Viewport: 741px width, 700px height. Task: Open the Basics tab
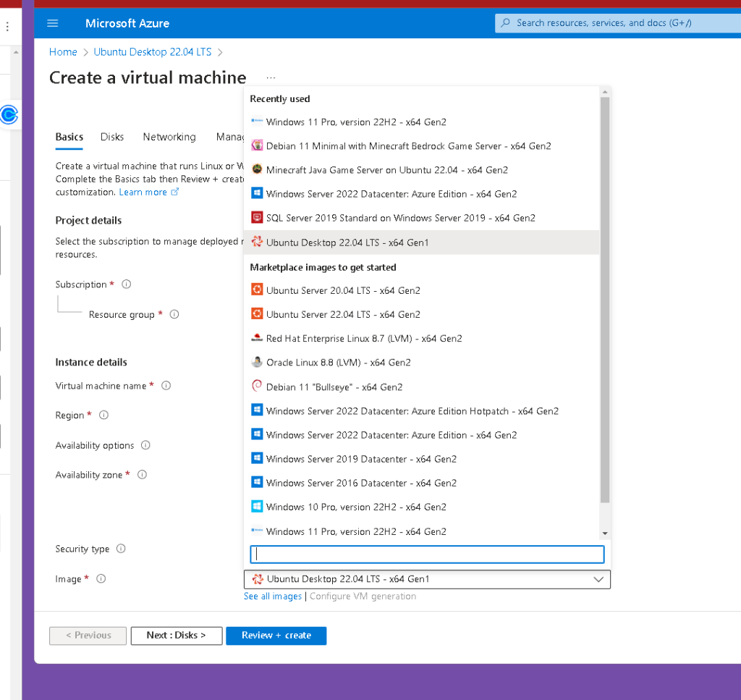point(69,137)
